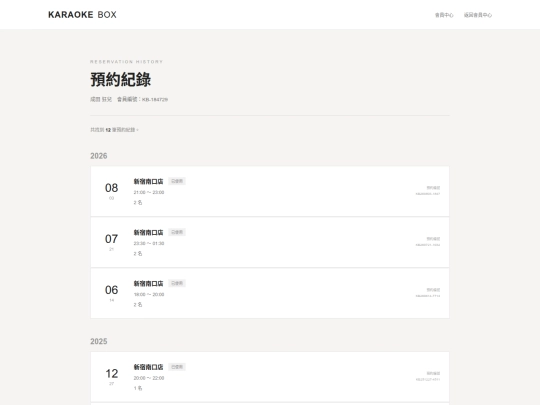
Task: Click the status badge on the 12 reservation
Action: [x=177, y=367]
